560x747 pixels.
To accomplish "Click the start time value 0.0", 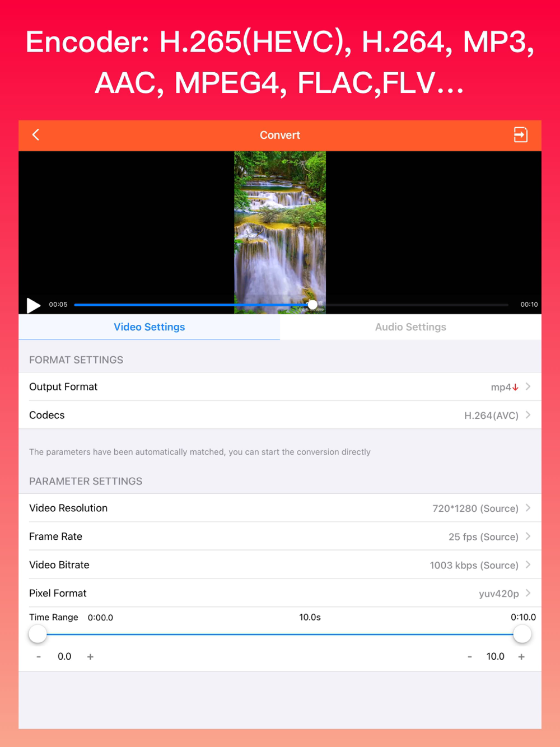I will tap(64, 656).
